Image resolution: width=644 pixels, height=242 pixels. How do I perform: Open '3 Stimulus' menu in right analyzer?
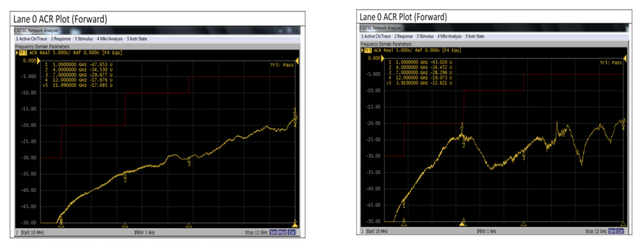(x=425, y=36)
